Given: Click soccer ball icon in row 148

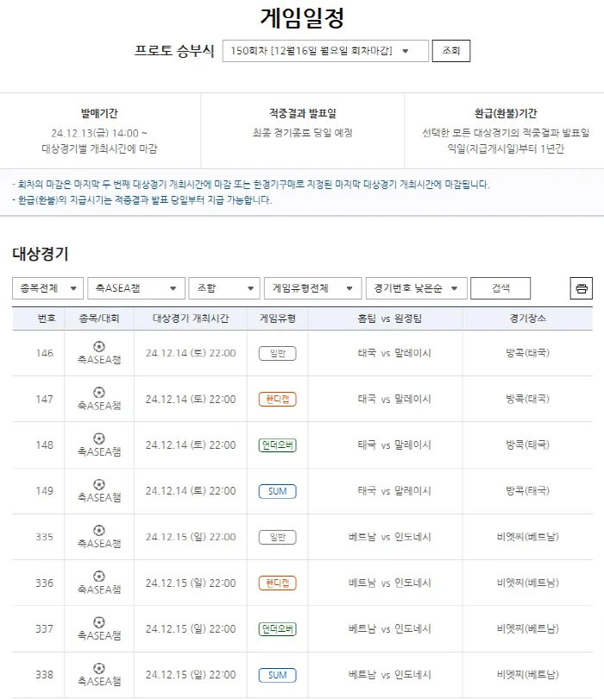Looking at the screenshot, I should tap(99, 438).
